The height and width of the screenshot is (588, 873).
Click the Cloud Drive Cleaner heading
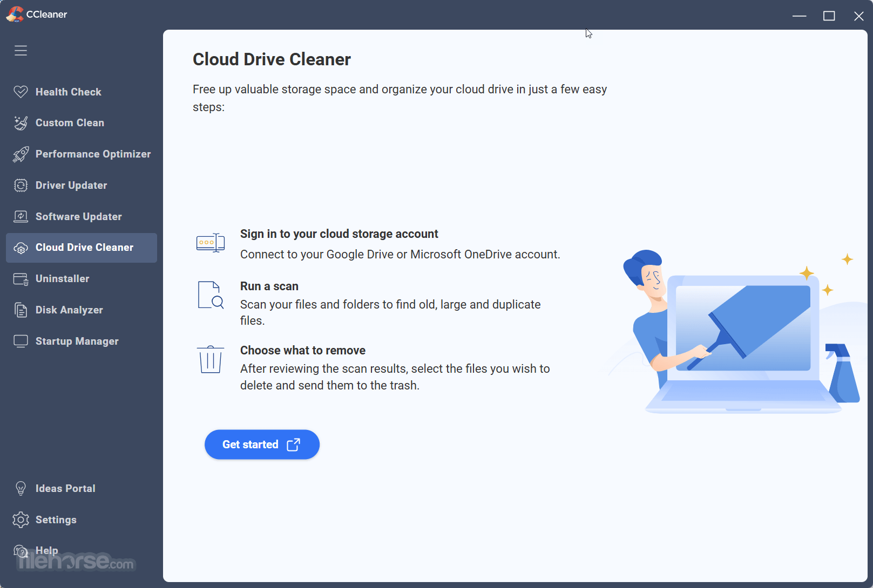[x=272, y=59]
